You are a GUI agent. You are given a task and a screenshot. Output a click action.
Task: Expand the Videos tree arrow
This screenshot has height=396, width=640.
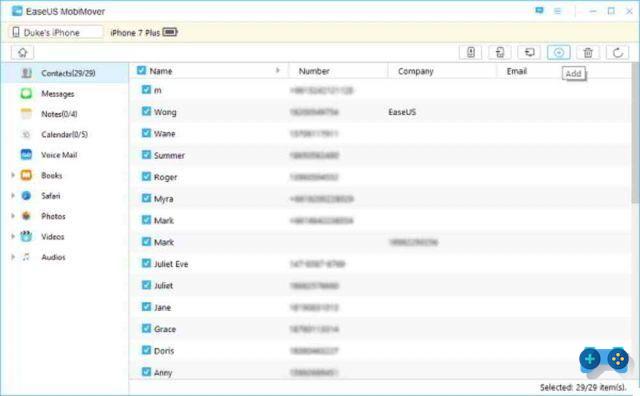coord(13,236)
